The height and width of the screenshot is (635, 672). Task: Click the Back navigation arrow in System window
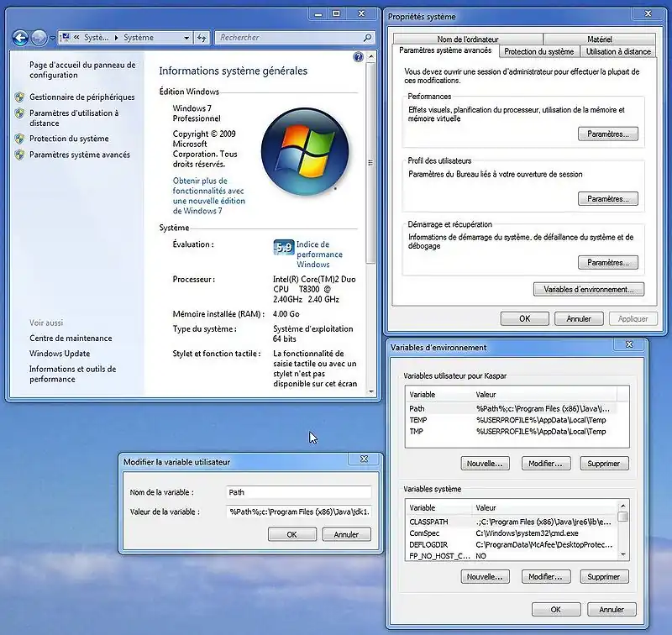point(21,38)
